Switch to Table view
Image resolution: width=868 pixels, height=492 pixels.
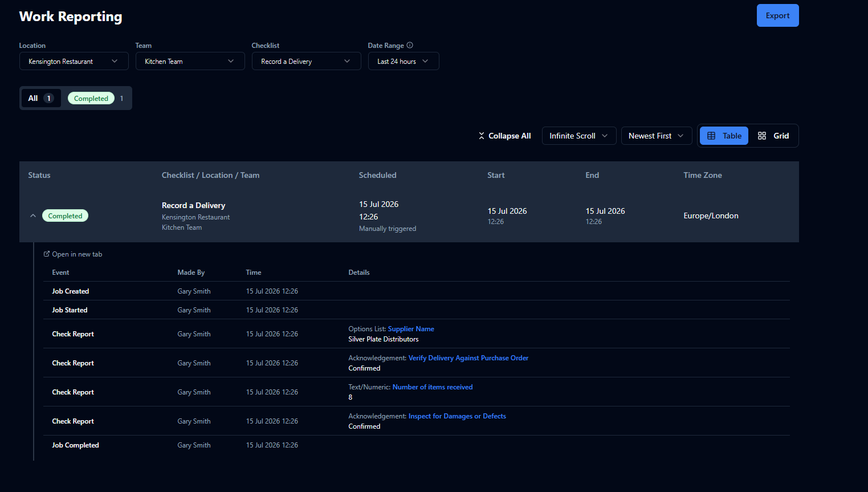(724, 136)
